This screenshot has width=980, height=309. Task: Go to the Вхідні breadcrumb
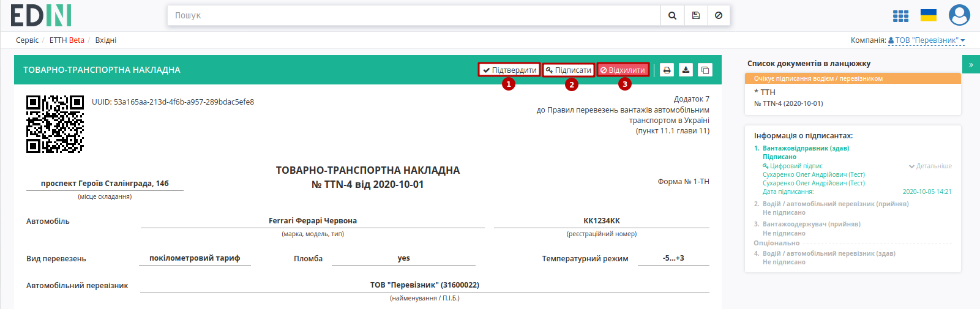coord(106,40)
